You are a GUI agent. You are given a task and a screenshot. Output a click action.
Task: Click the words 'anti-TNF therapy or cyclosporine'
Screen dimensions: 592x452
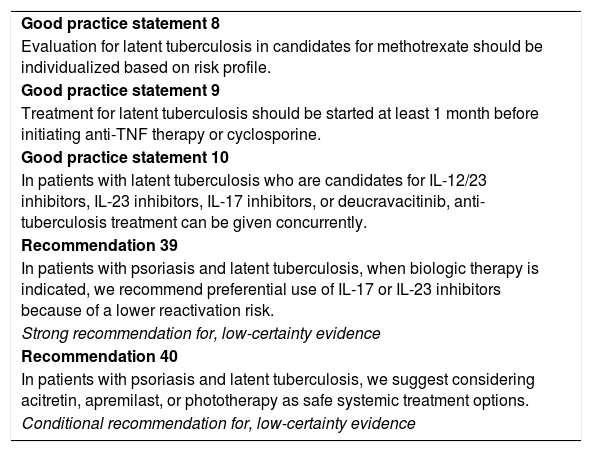pos(200,134)
